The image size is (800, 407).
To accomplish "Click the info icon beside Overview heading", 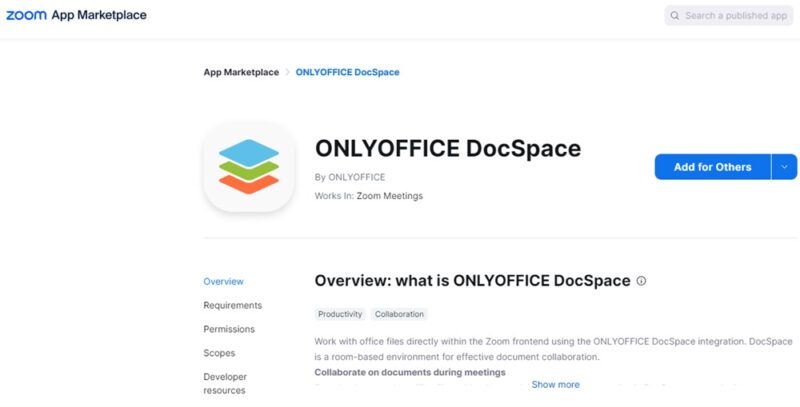I will 641,281.
